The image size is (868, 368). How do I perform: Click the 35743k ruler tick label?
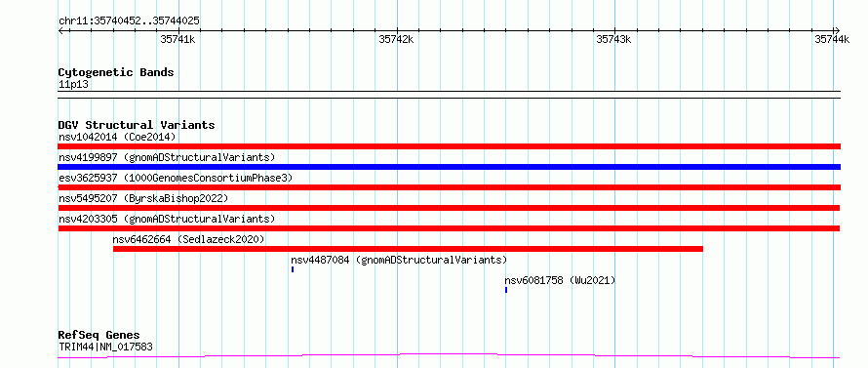[613, 39]
